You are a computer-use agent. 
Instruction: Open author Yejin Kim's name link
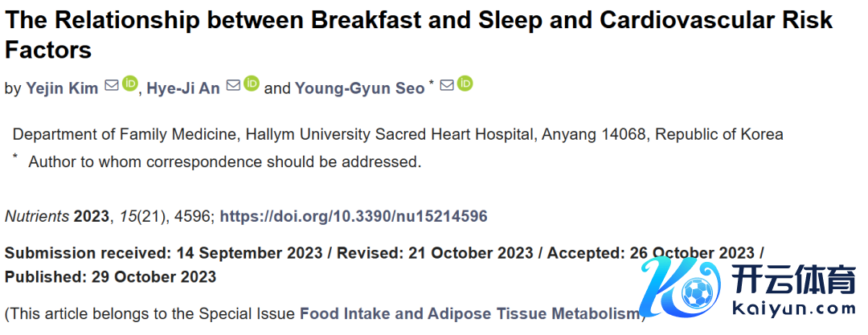pyautogui.click(x=62, y=88)
